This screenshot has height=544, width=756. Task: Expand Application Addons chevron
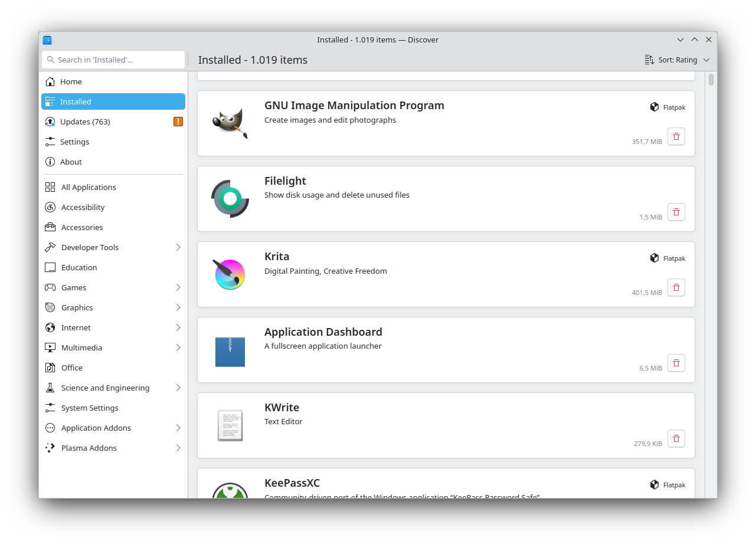(x=178, y=428)
